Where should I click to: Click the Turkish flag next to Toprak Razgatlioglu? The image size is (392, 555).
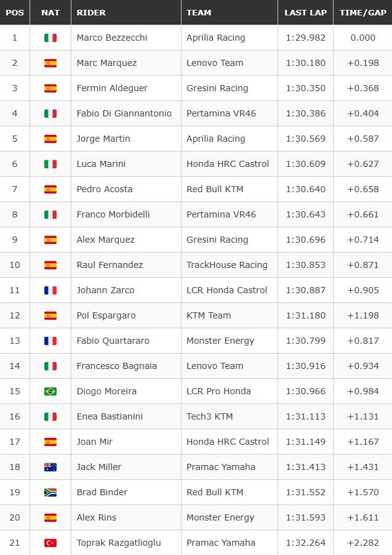point(50,543)
